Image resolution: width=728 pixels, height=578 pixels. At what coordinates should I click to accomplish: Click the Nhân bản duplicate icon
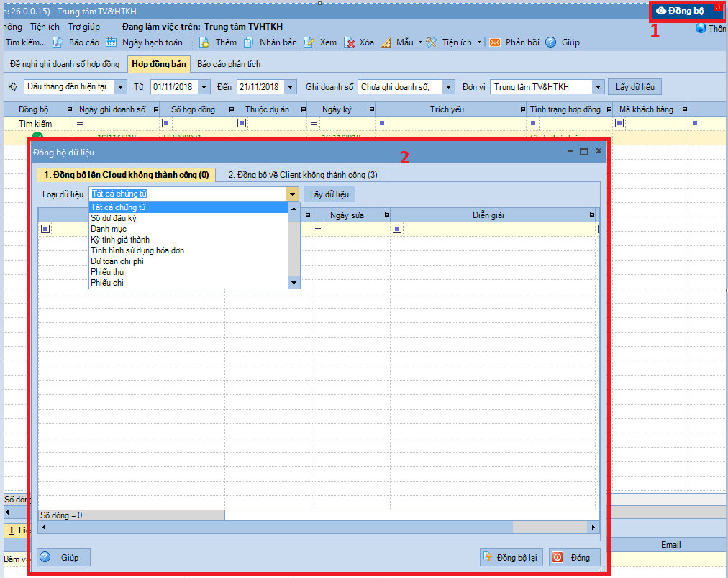click(249, 42)
